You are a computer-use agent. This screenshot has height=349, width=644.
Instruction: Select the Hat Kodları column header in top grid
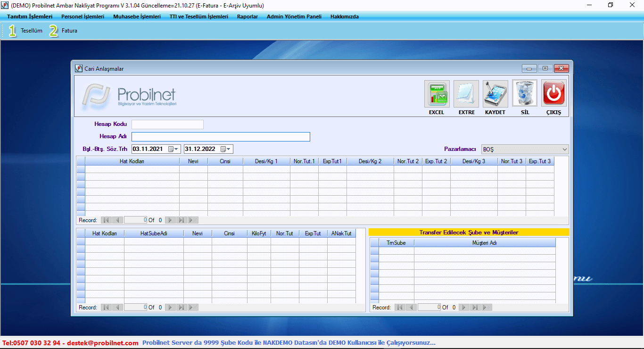click(x=132, y=161)
